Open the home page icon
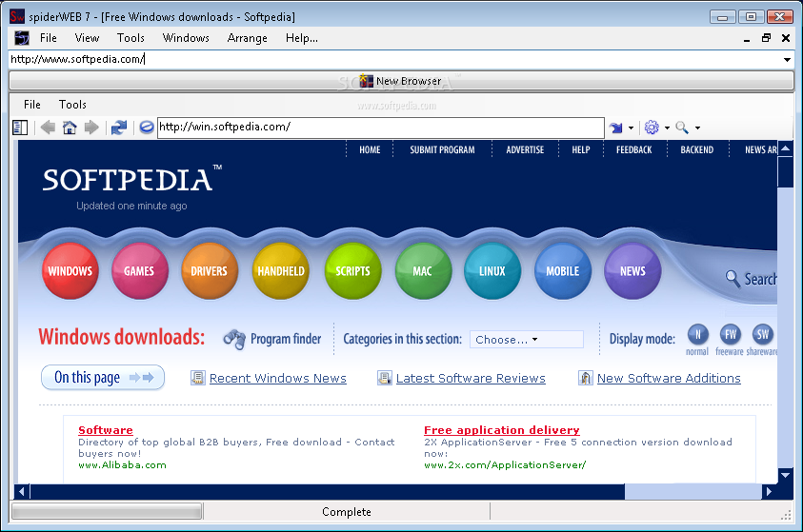The width and height of the screenshot is (803, 532). click(x=70, y=128)
